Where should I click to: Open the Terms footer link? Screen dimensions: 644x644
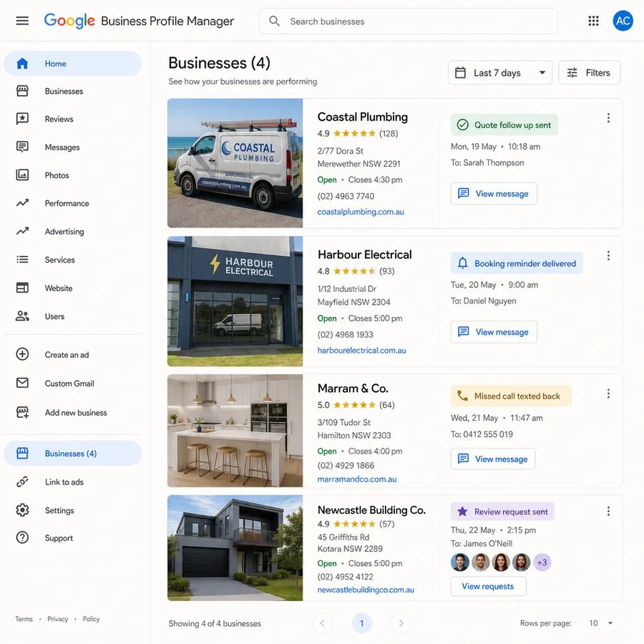pyautogui.click(x=24, y=618)
